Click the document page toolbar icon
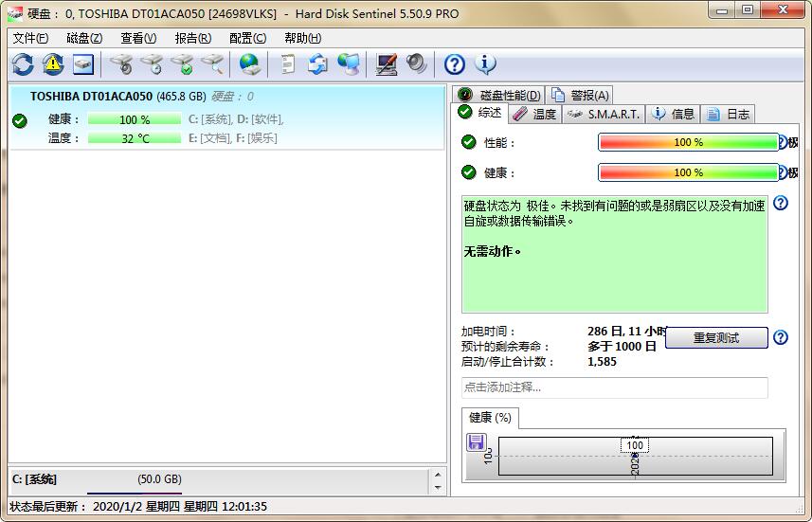 pos(287,64)
